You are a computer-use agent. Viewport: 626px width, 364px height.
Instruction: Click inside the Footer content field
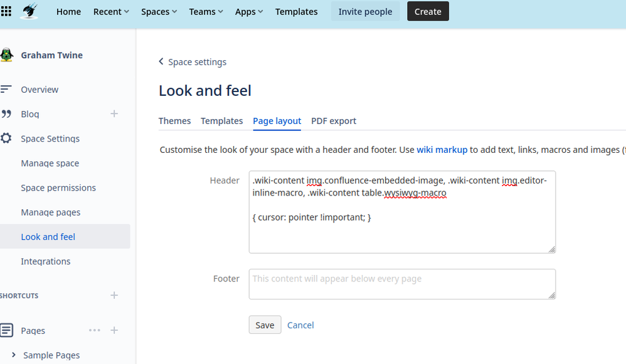point(401,284)
